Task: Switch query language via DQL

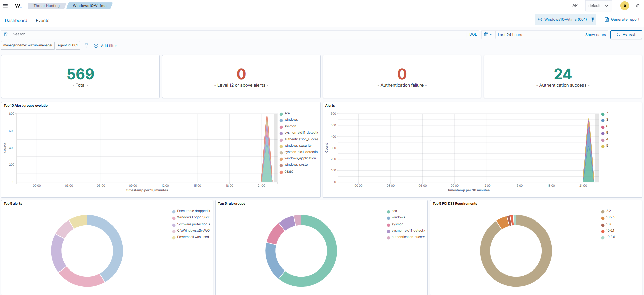Action: coord(473,34)
